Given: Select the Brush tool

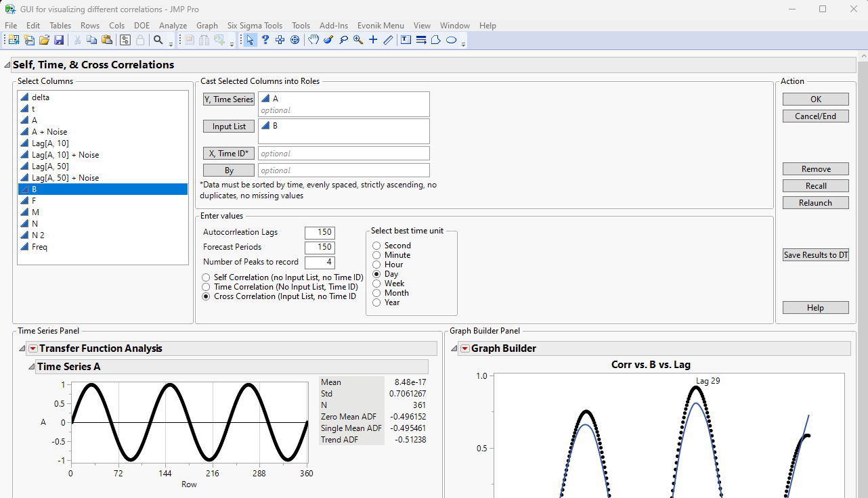Looking at the screenshot, I should (328, 39).
